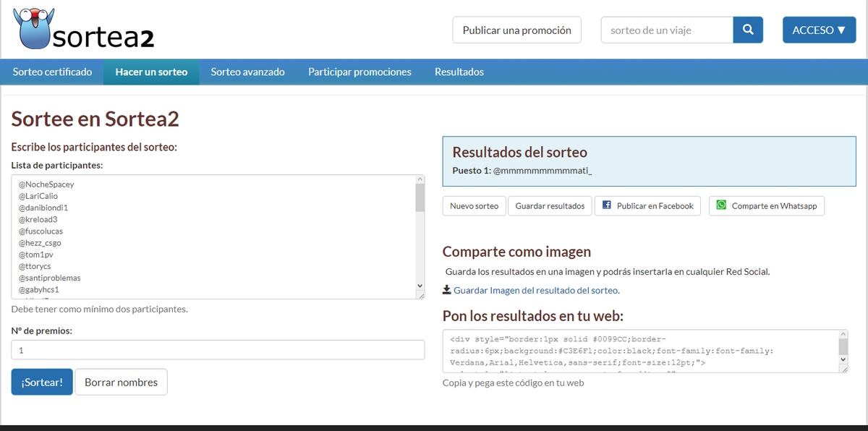Click 'Debe tener como mínimo dos participantes' note
The height and width of the screenshot is (431, 868).
(x=99, y=309)
